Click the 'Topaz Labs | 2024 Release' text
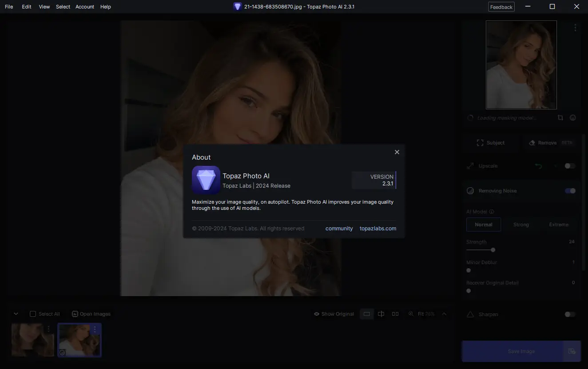The width and height of the screenshot is (588, 369). pyautogui.click(x=257, y=186)
